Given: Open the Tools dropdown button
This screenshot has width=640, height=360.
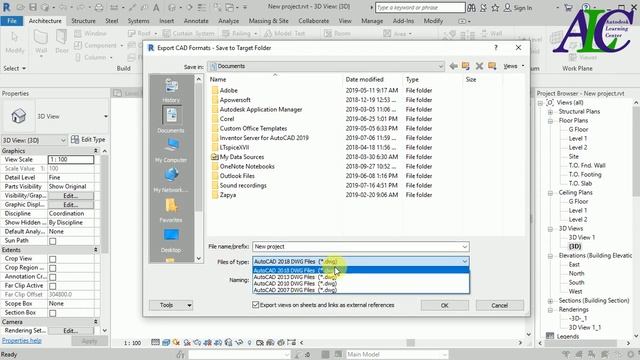Looking at the screenshot, I should coord(171,305).
